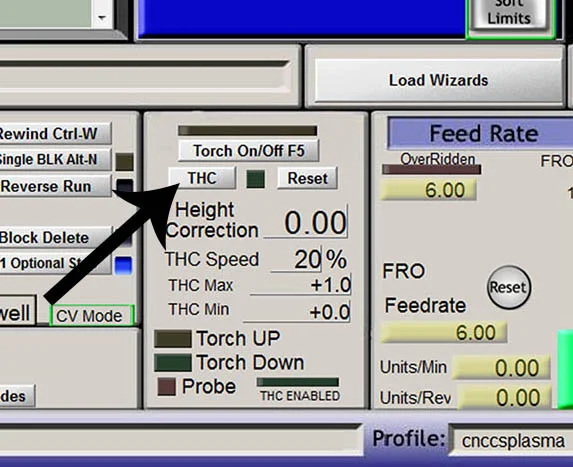Click the Load Wizards button
Screen dimensions: 573x467
click(x=438, y=80)
